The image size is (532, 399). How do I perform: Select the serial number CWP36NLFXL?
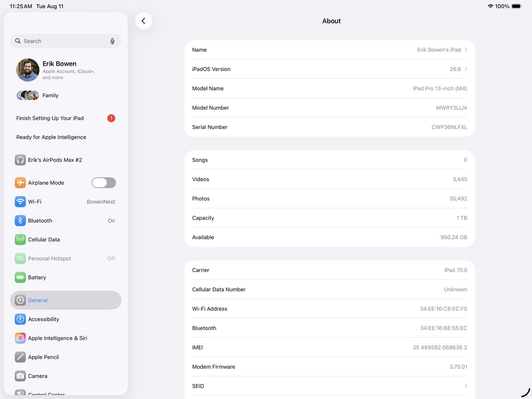[x=449, y=127]
